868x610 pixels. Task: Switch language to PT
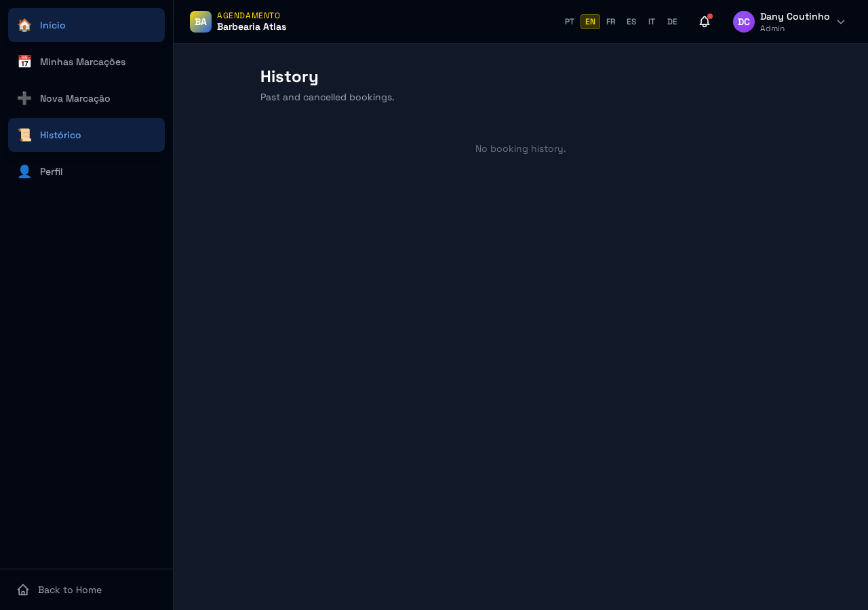(570, 22)
